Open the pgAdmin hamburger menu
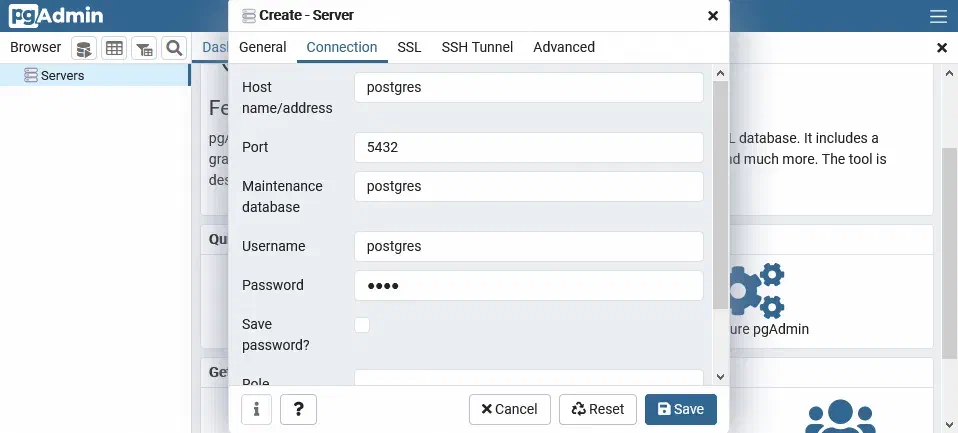Screen dimensions: 958x433 click(x=938, y=16)
